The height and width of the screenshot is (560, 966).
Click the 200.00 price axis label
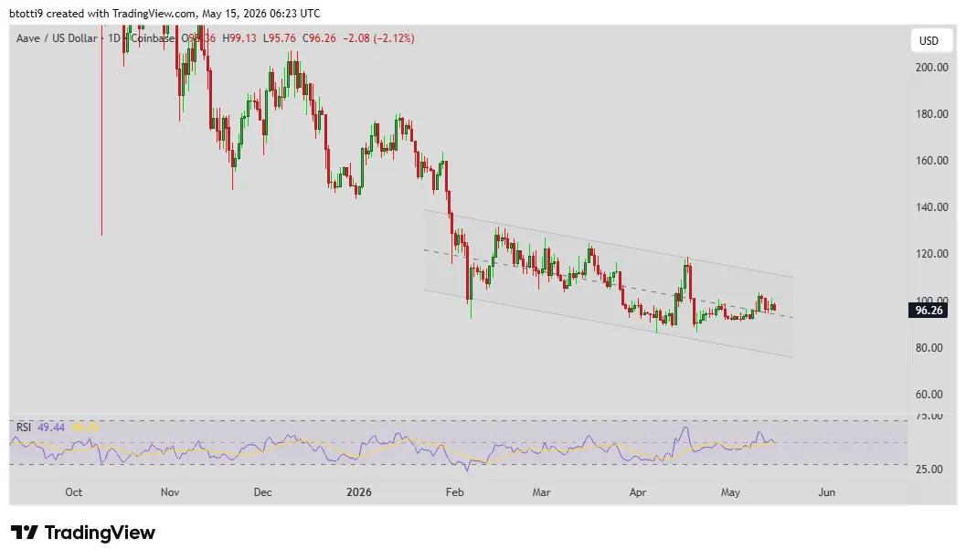[x=931, y=68]
